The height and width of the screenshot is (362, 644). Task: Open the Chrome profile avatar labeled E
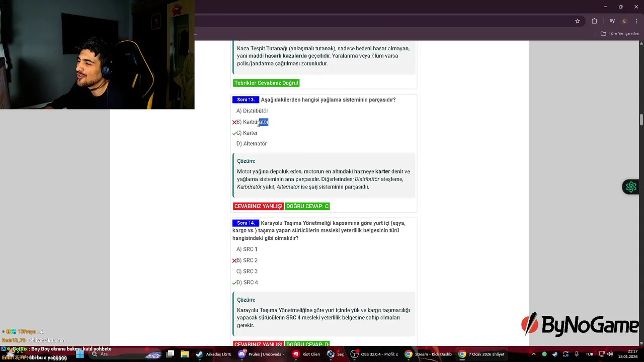pyautogui.click(x=624, y=21)
